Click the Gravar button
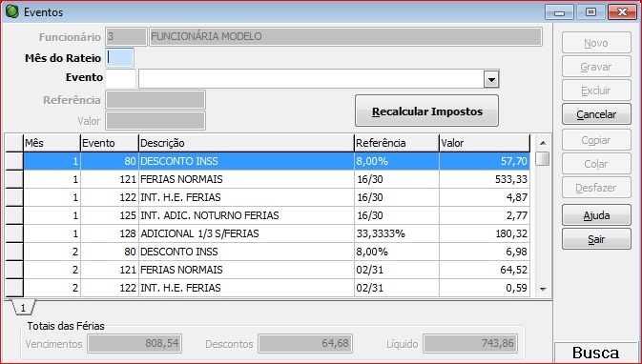Viewport: 642px width, 364px height. pyautogui.click(x=596, y=67)
